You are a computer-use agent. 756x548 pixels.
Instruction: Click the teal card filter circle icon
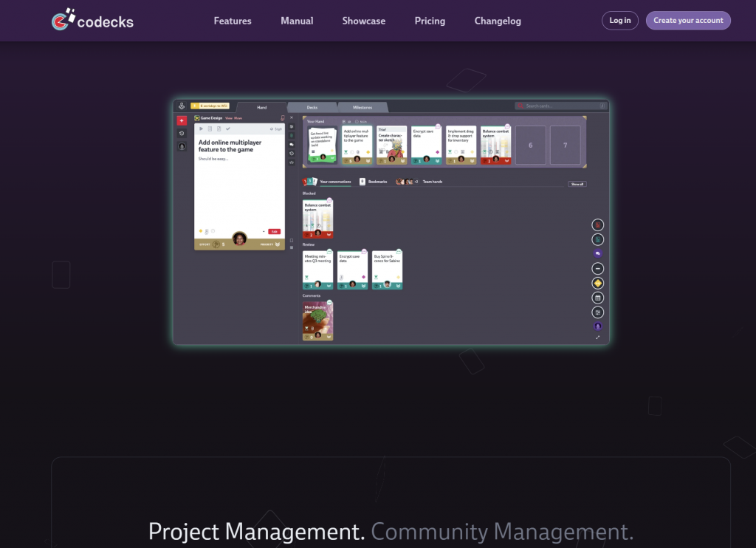(597, 239)
